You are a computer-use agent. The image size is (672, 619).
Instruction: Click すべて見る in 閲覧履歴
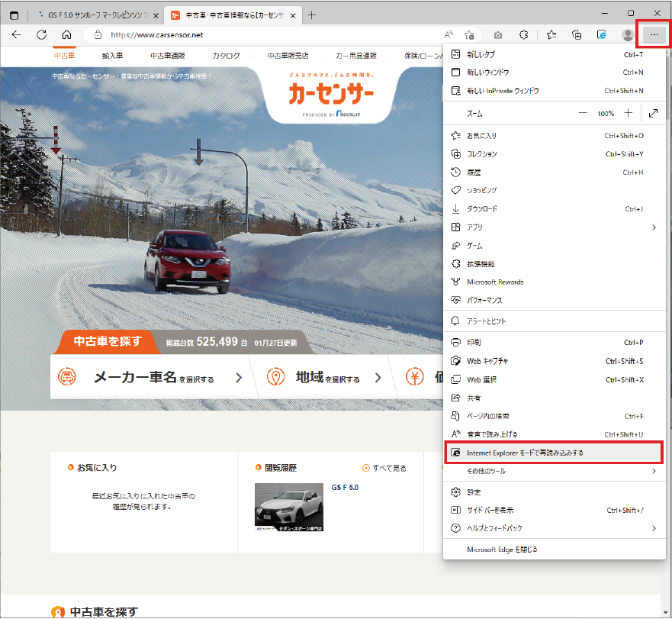(384, 468)
